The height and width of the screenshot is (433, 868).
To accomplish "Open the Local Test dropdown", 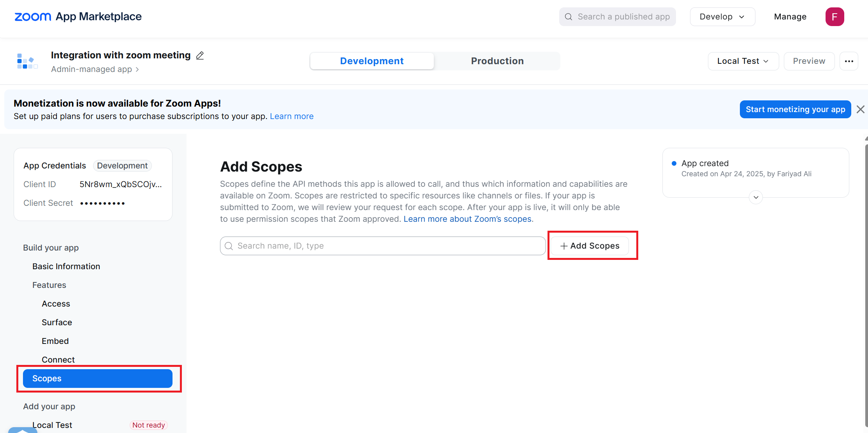I will click(743, 61).
